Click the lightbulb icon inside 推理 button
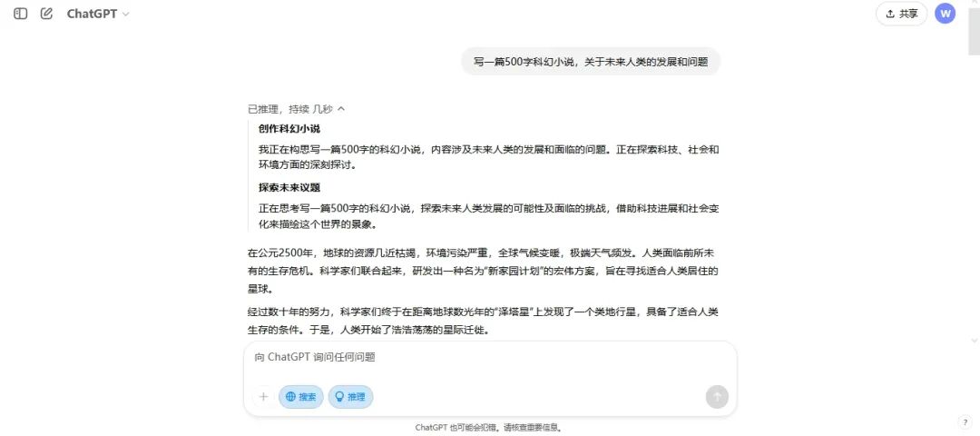Image resolution: width=980 pixels, height=436 pixels. [340, 397]
